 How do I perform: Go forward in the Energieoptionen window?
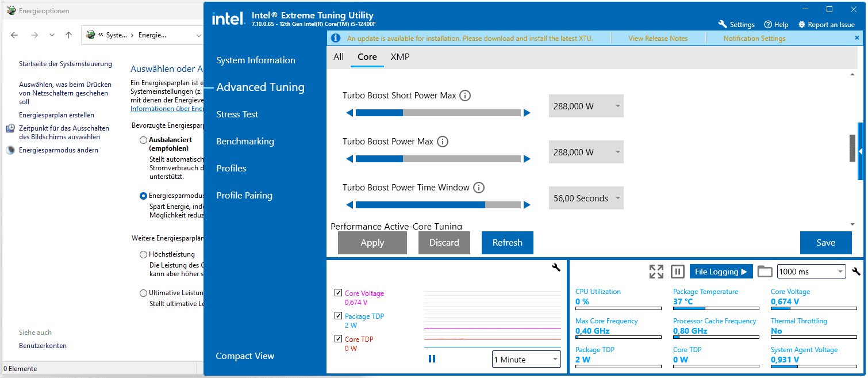(x=34, y=35)
